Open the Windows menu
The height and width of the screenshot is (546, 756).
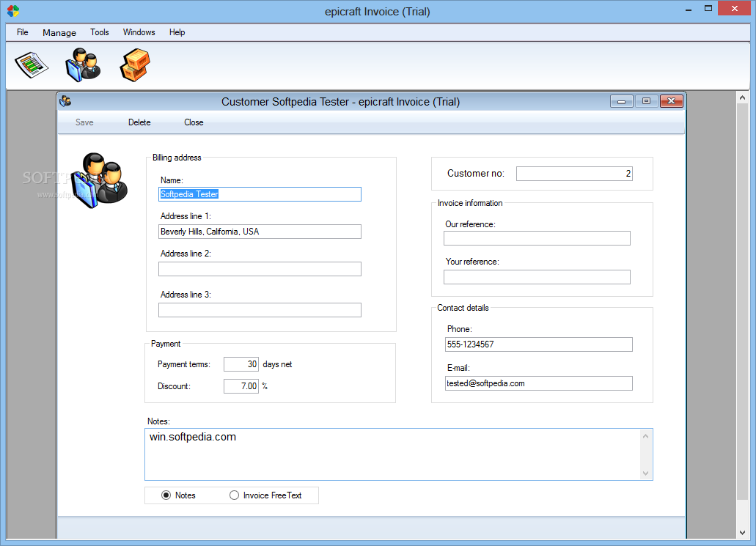pos(139,32)
